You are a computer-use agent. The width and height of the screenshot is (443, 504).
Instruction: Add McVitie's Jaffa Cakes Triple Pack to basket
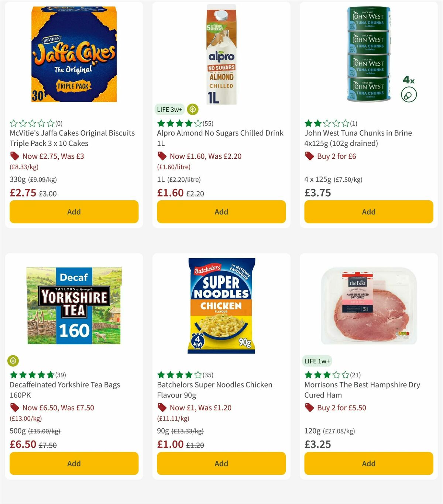click(x=74, y=212)
